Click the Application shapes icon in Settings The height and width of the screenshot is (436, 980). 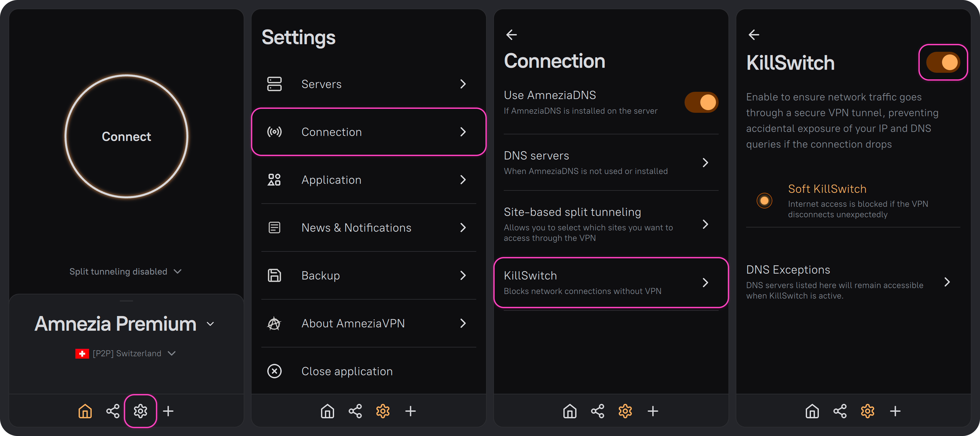[274, 180]
